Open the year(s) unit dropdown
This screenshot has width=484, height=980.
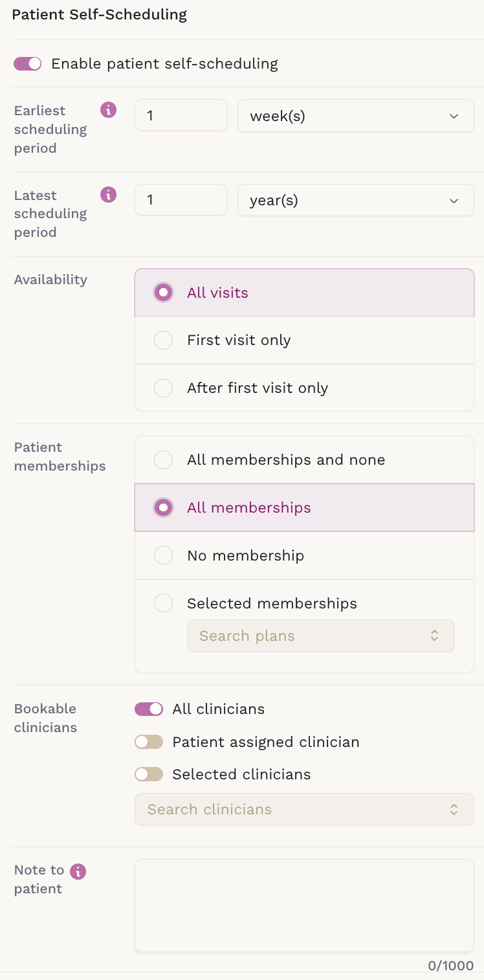[x=355, y=201]
